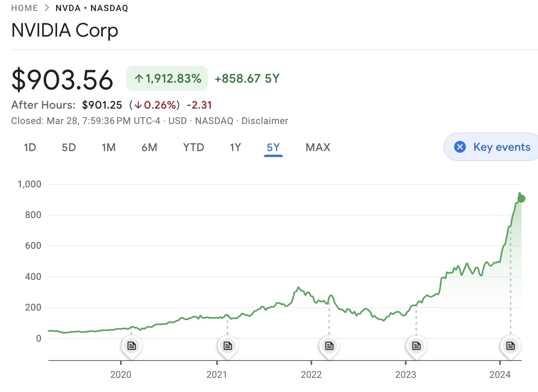Click the green upward arrow beside the gain percentage
Screen dimensions: 538x392
(x=138, y=78)
